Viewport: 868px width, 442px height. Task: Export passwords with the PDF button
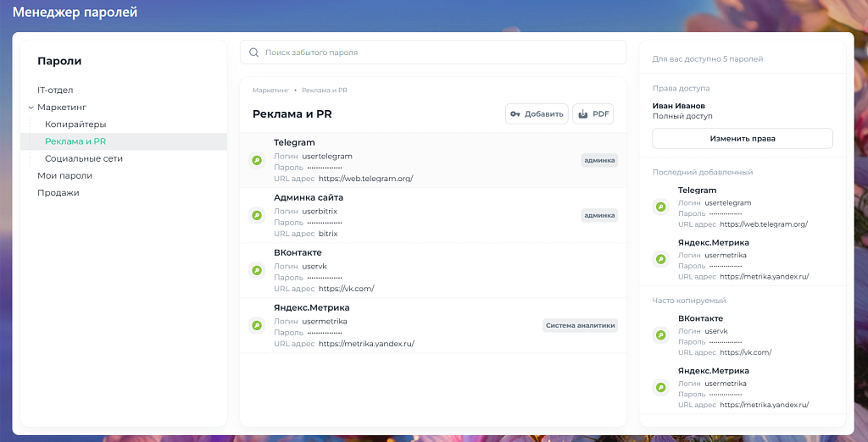tap(593, 114)
